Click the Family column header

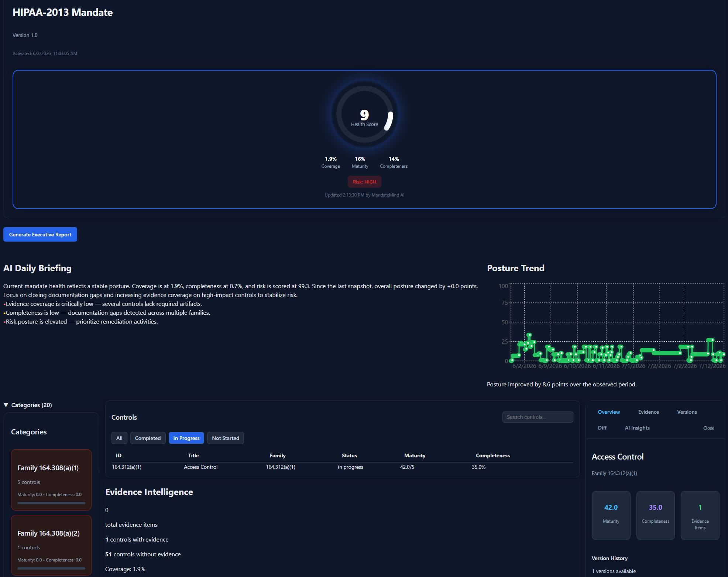278,455
